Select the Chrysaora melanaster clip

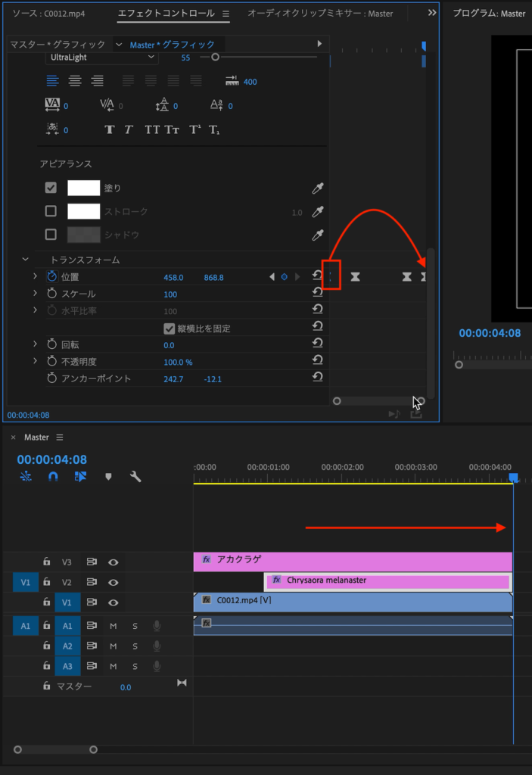pos(387,580)
